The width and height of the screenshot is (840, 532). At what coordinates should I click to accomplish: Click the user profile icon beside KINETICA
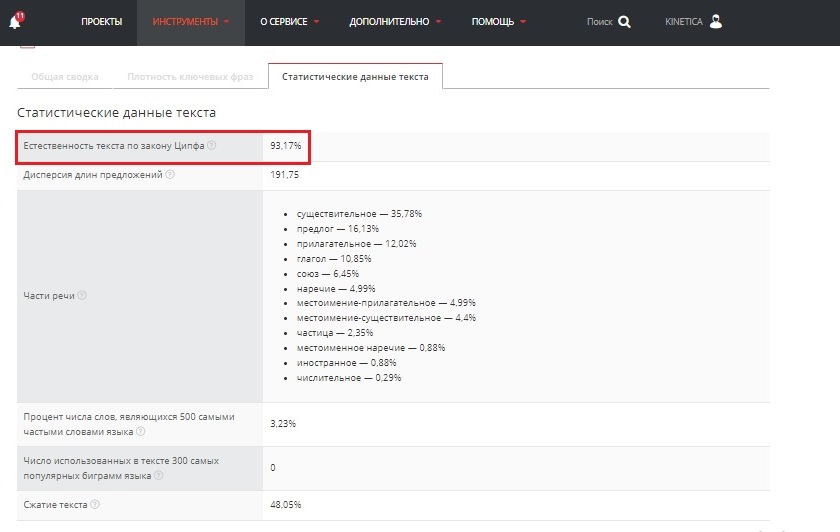tap(715, 22)
